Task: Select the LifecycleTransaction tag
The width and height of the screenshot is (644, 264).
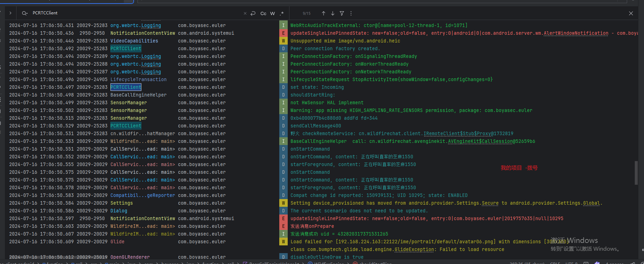Action: [139, 79]
